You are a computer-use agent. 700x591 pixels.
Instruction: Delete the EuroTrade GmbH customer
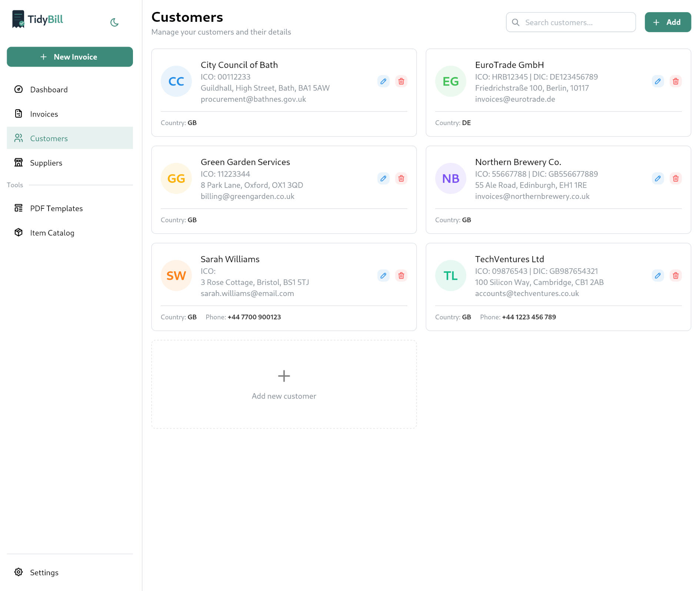676,81
